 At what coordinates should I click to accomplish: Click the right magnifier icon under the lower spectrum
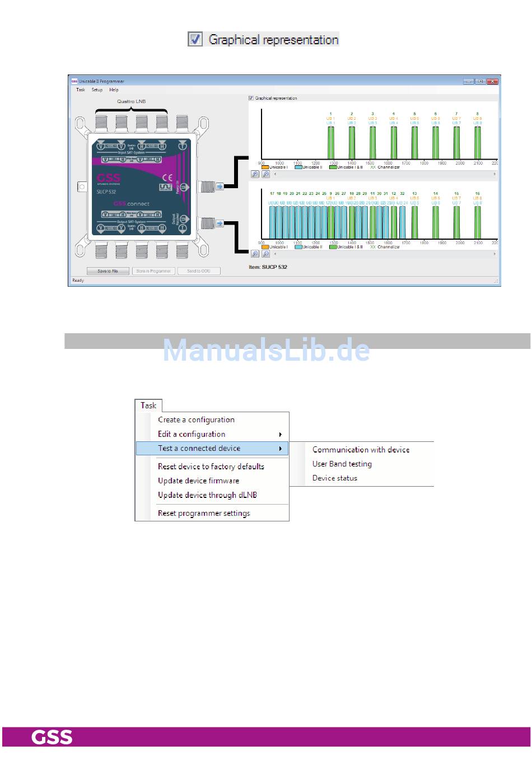click(265, 254)
